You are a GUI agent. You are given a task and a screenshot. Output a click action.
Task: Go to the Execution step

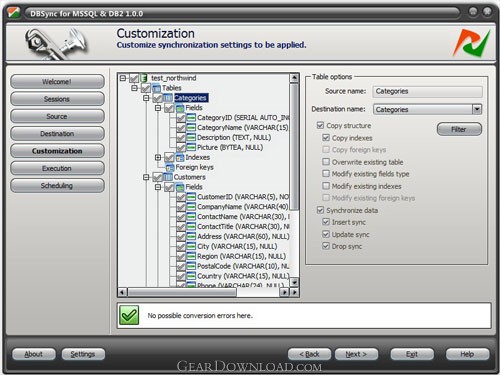pos(57,168)
